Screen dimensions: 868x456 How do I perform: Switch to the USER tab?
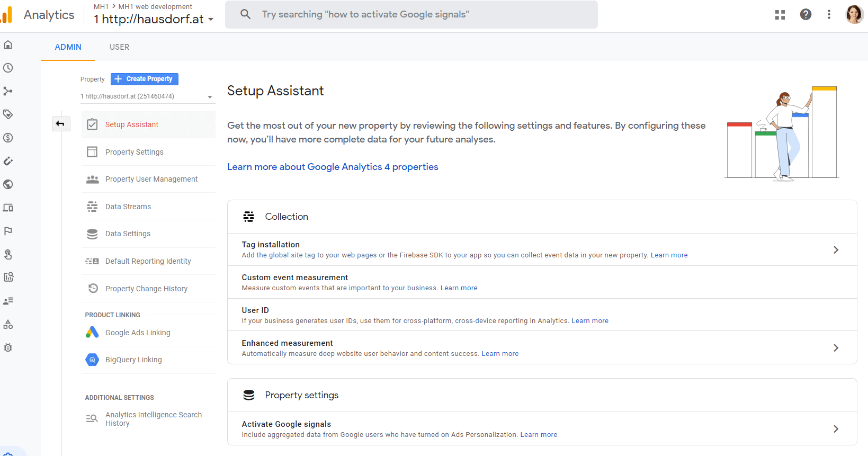pos(119,47)
